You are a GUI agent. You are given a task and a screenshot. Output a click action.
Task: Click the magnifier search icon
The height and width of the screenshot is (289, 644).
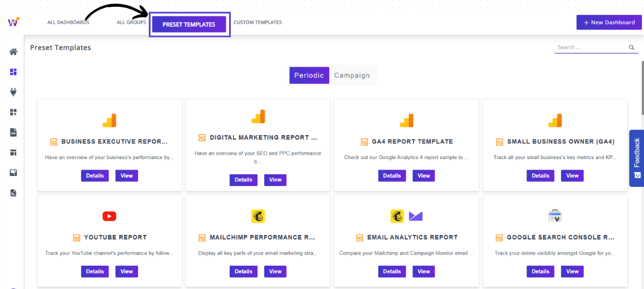(x=631, y=48)
